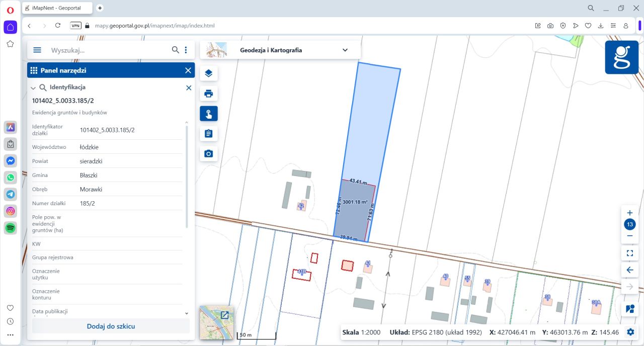Switch map to full extent view
Viewport: 644px width, 346px height.
pos(629,253)
